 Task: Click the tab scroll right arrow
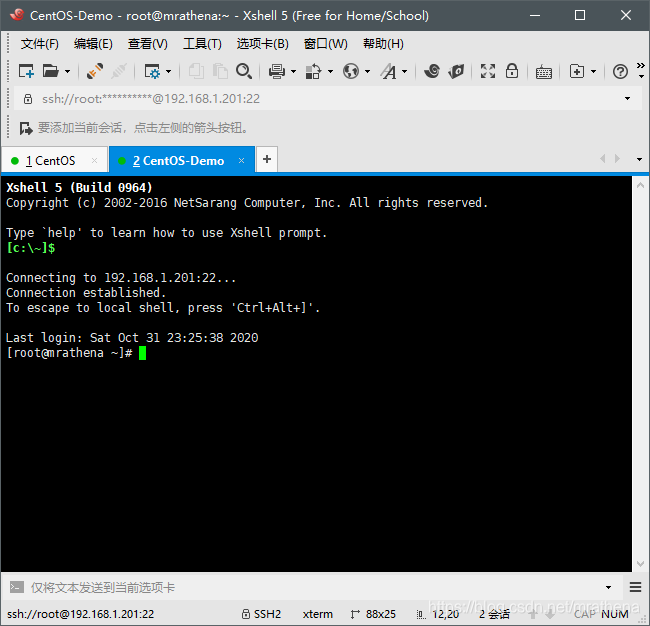(617, 158)
